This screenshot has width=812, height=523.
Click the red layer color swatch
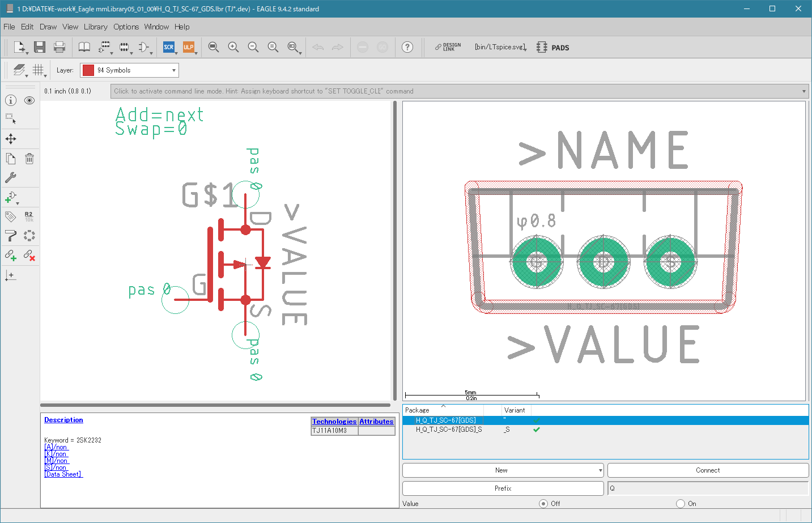tap(88, 70)
